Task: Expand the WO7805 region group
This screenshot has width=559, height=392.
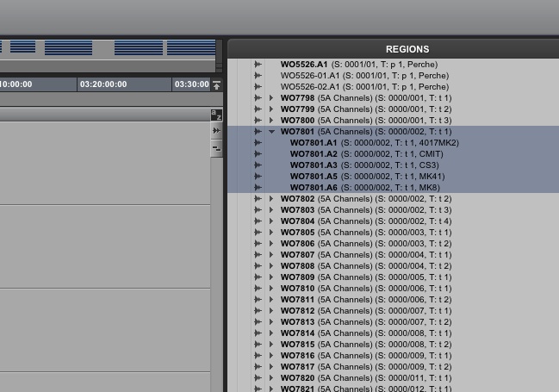Action: pos(271,233)
